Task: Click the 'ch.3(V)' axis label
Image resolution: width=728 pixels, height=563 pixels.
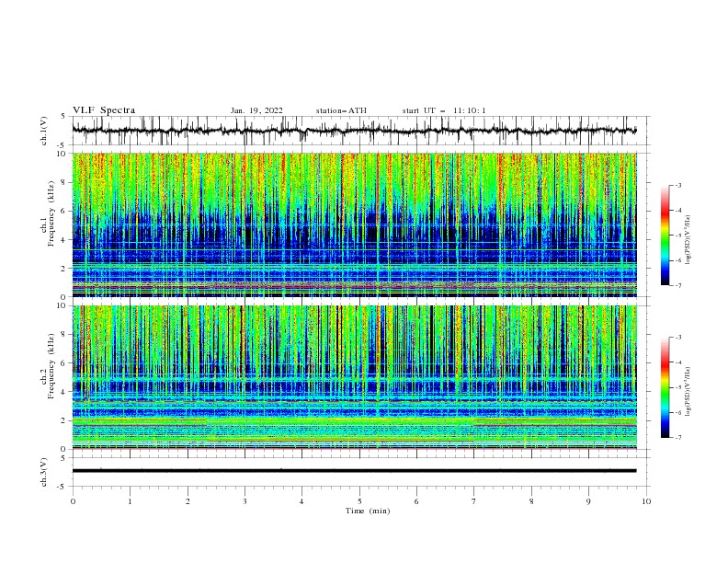Action: pyautogui.click(x=44, y=472)
